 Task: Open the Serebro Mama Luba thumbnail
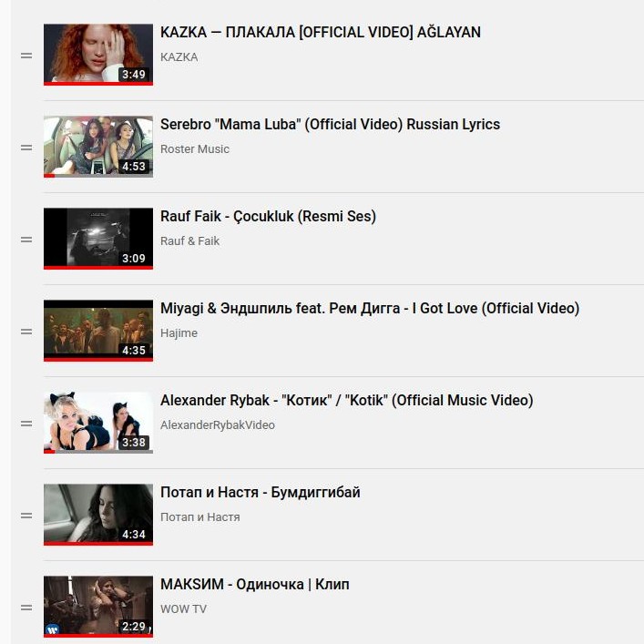(x=98, y=147)
